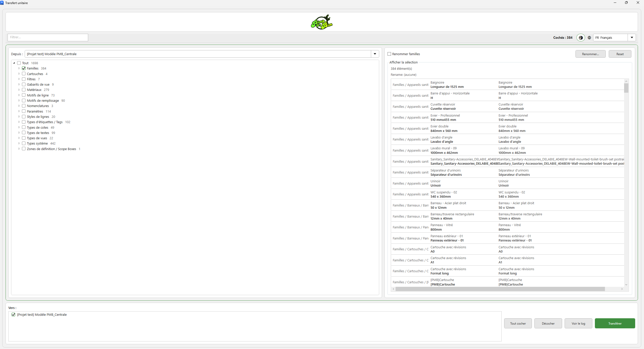Open the FR Français language dropdown
The height and width of the screenshot is (349, 644).
pyautogui.click(x=632, y=38)
